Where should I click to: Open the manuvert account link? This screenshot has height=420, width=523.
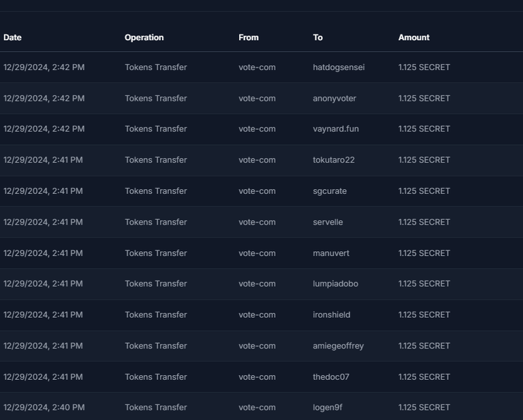coord(331,253)
